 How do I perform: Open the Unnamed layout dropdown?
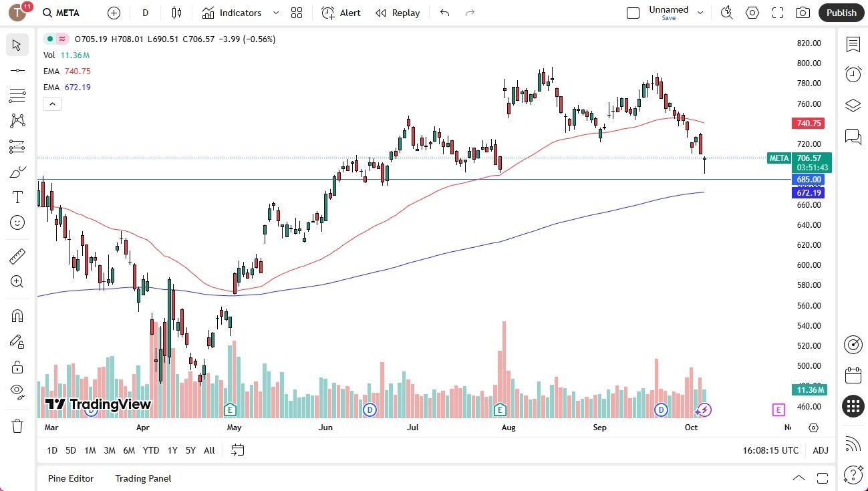click(699, 11)
